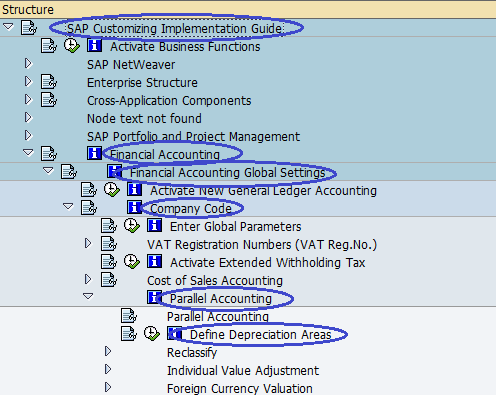496x395 pixels.
Task: Expand Individual Value Adjustment node
Action: [108, 369]
